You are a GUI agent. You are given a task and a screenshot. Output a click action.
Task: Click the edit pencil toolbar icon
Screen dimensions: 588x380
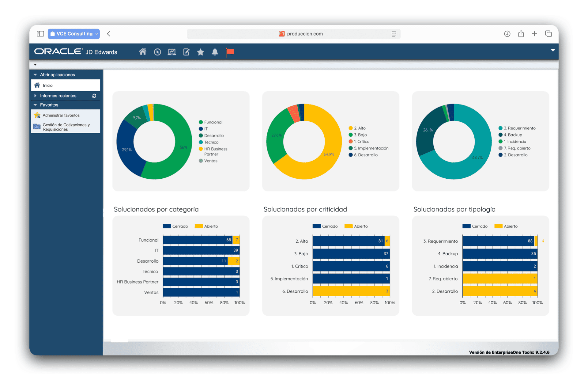coord(186,52)
